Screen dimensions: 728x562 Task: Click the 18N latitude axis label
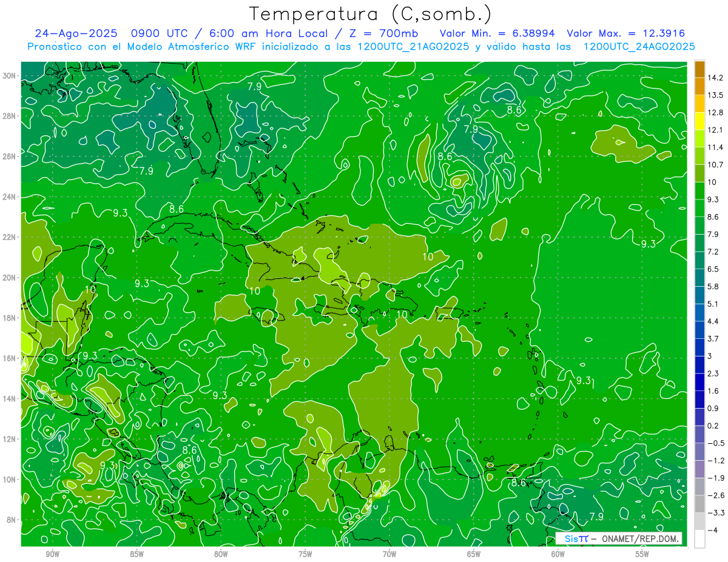(10, 318)
